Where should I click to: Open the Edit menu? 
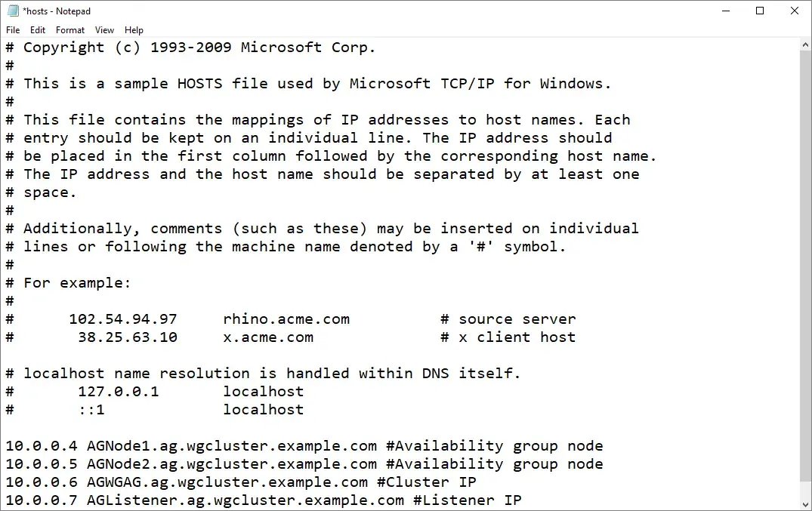click(x=37, y=29)
